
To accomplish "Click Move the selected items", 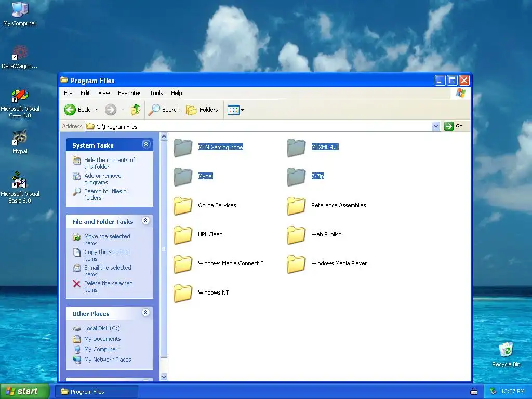I will pos(107,240).
